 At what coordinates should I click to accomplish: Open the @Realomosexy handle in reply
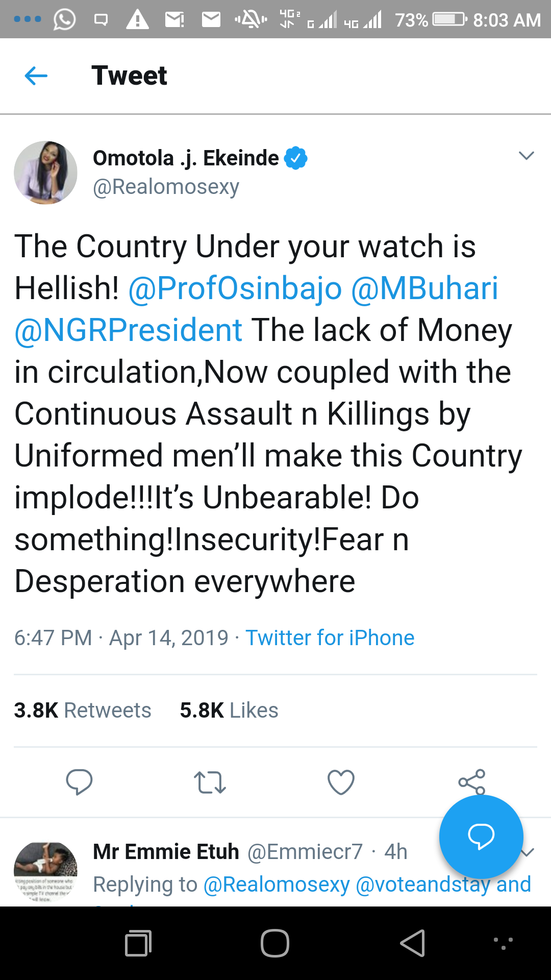click(277, 885)
